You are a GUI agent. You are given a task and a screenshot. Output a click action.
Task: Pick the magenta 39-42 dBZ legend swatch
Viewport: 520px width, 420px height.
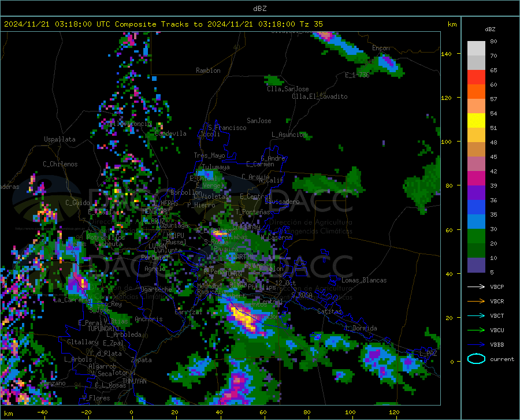(x=476, y=179)
